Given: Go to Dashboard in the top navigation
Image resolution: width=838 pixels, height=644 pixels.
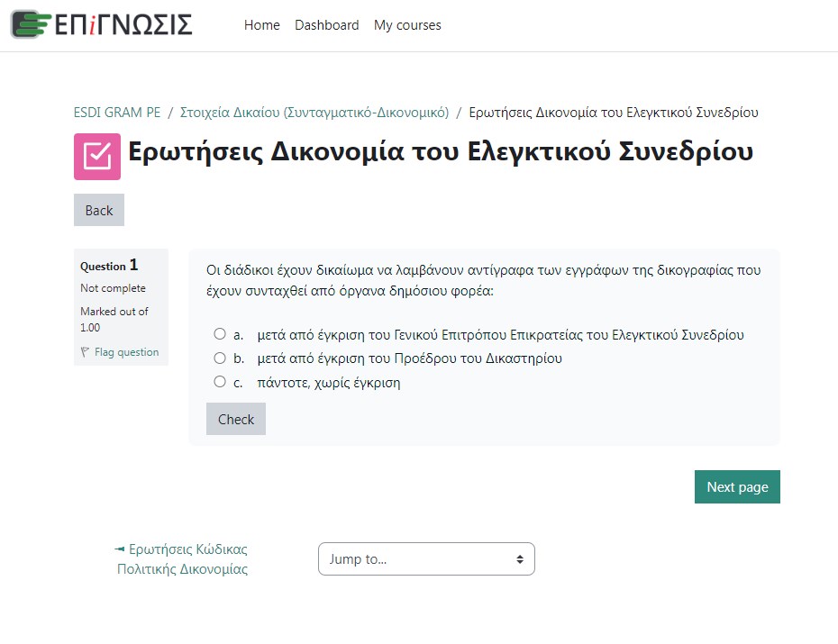Looking at the screenshot, I should pos(326,25).
